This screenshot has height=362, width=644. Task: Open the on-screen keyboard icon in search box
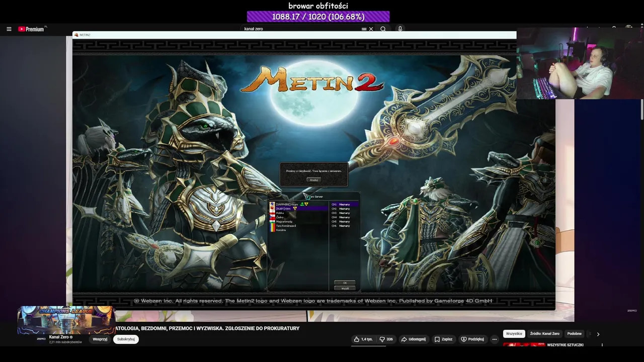click(364, 29)
